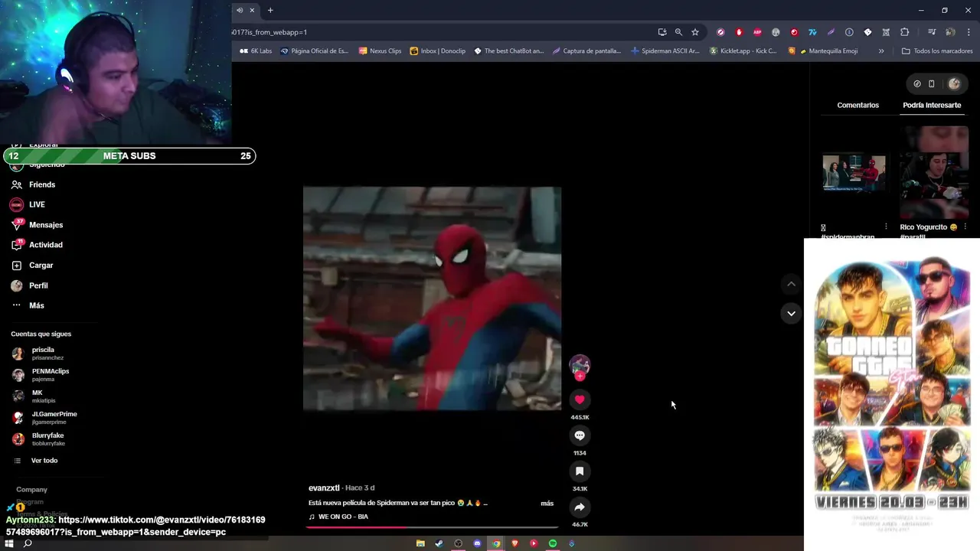Open options for Rico Yogurcito video
980x551 pixels.
coord(965,227)
